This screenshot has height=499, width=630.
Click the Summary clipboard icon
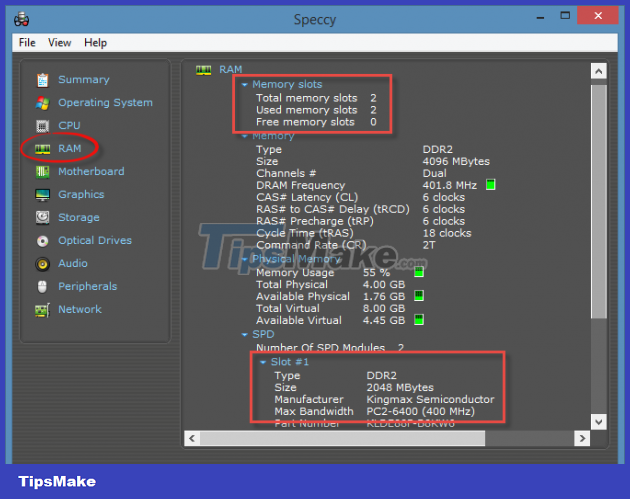[43, 80]
